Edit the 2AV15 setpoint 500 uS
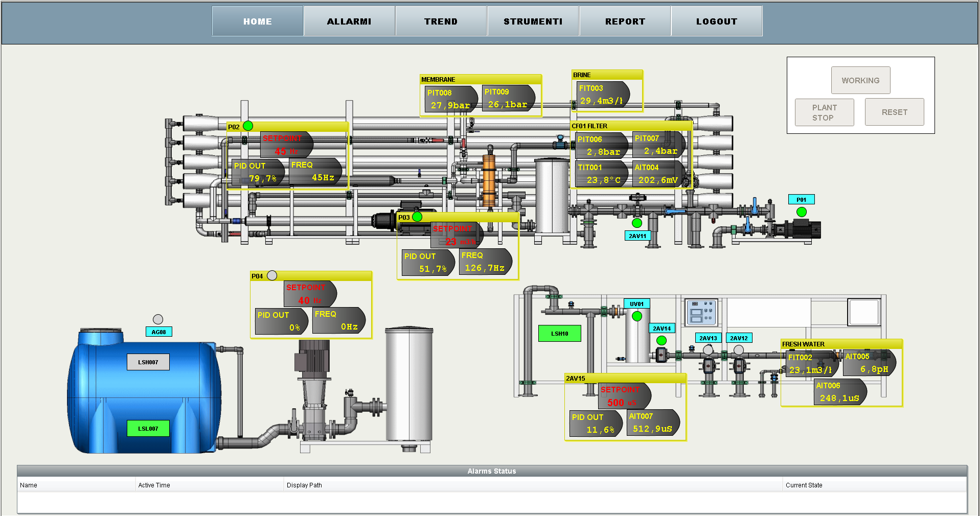Screen dimensions: 980x516 point(624,396)
